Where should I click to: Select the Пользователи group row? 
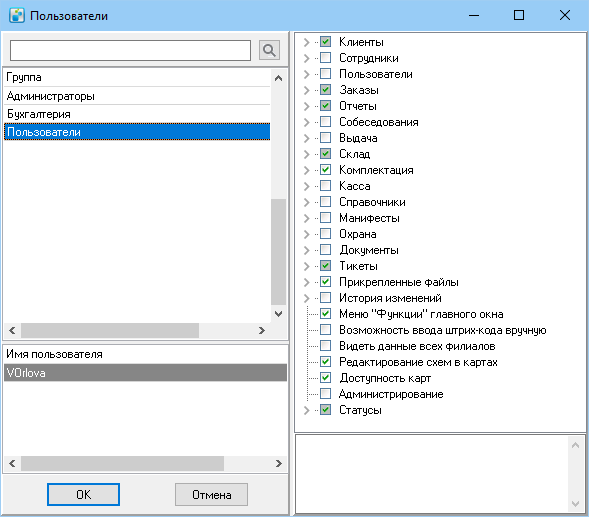point(137,132)
